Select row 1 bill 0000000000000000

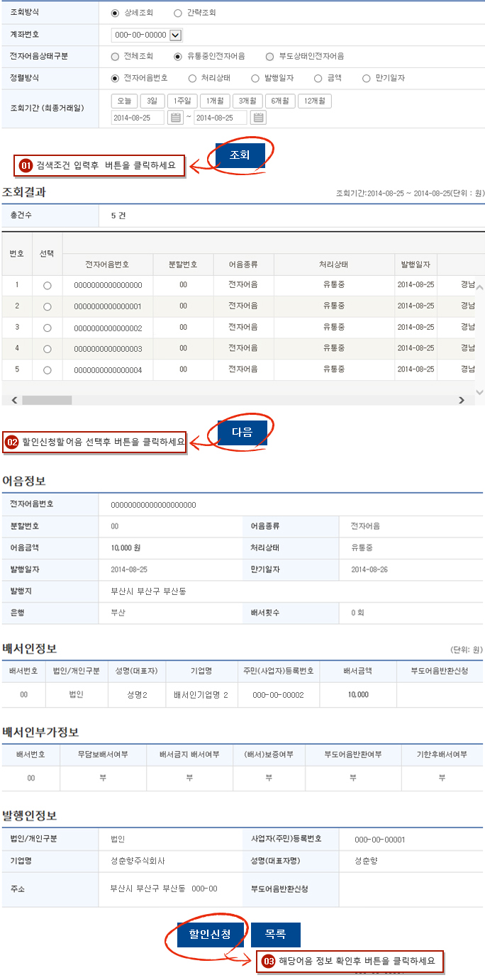coord(48,285)
